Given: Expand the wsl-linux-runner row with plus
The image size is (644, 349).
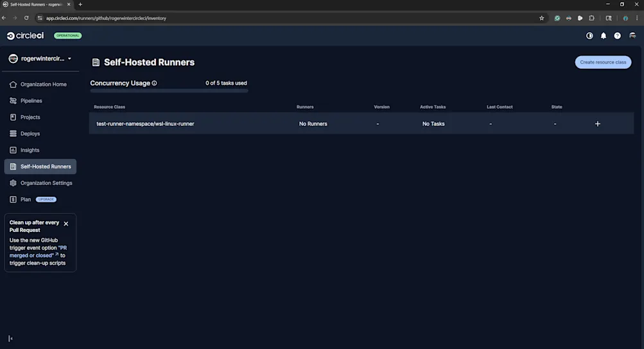Looking at the screenshot, I should [x=598, y=124].
